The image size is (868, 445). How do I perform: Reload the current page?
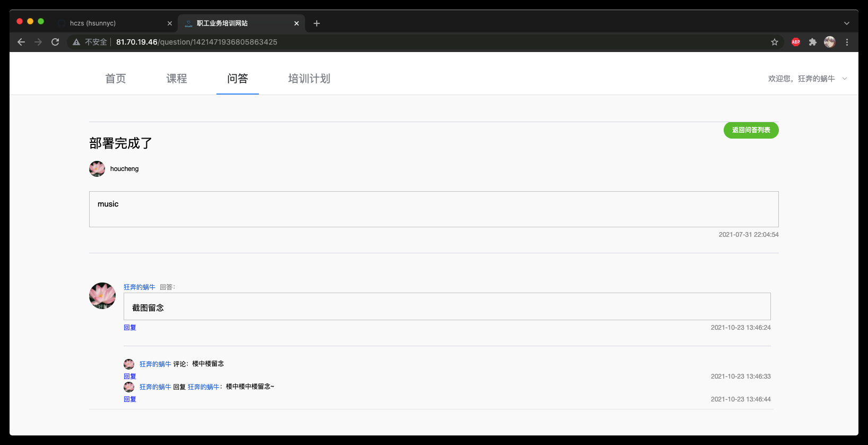click(55, 42)
